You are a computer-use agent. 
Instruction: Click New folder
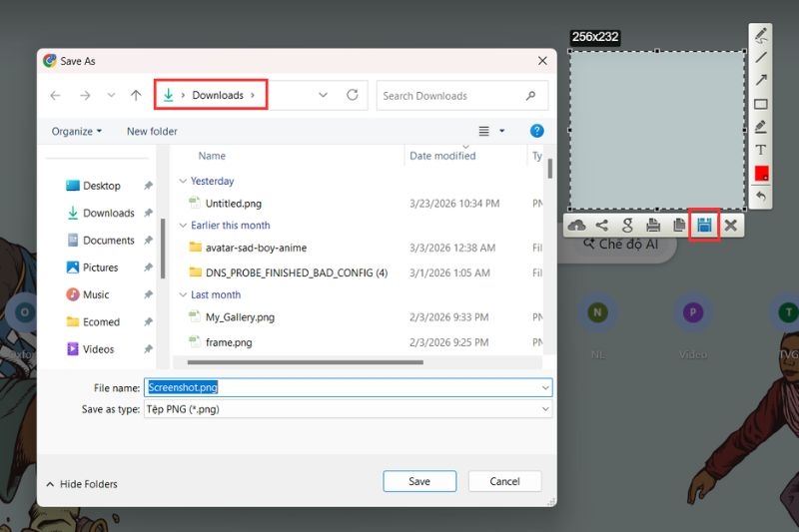click(152, 132)
